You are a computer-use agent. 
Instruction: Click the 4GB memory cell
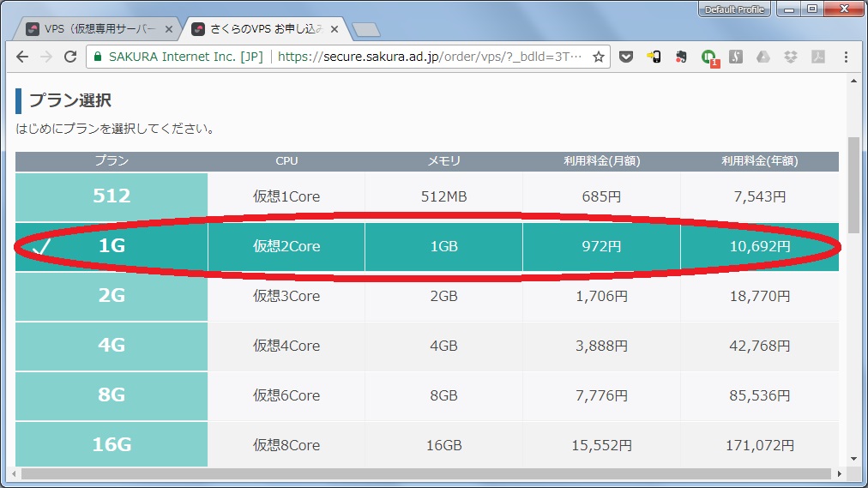[444, 346]
